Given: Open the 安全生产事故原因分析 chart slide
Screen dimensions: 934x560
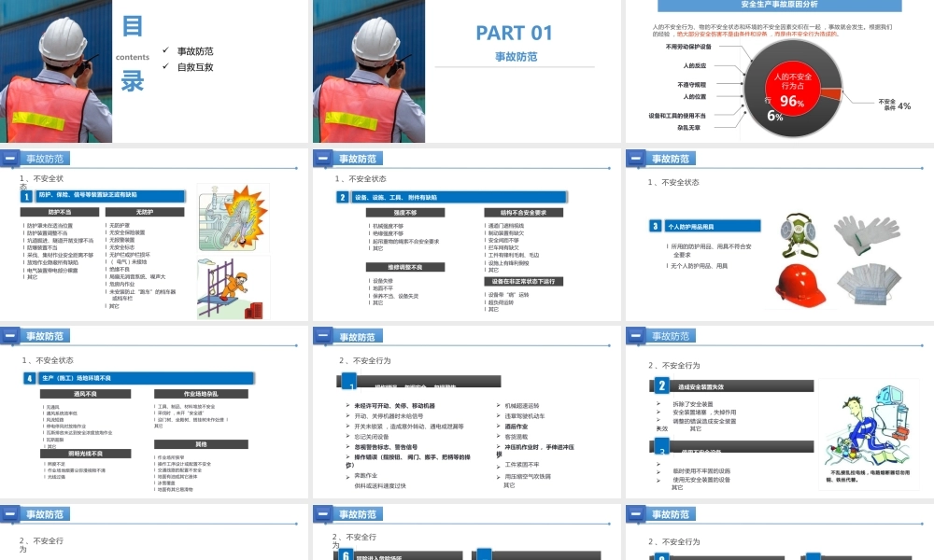Looking at the screenshot, I should [x=780, y=71].
